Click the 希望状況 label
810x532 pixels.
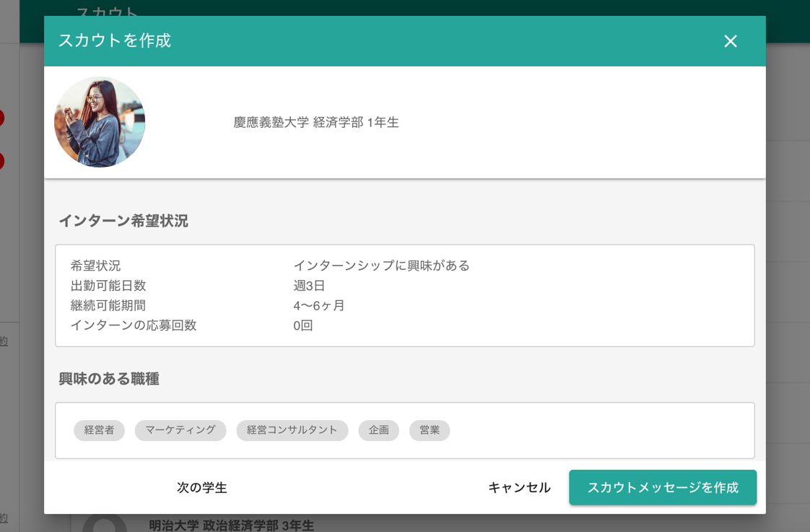[95, 266]
